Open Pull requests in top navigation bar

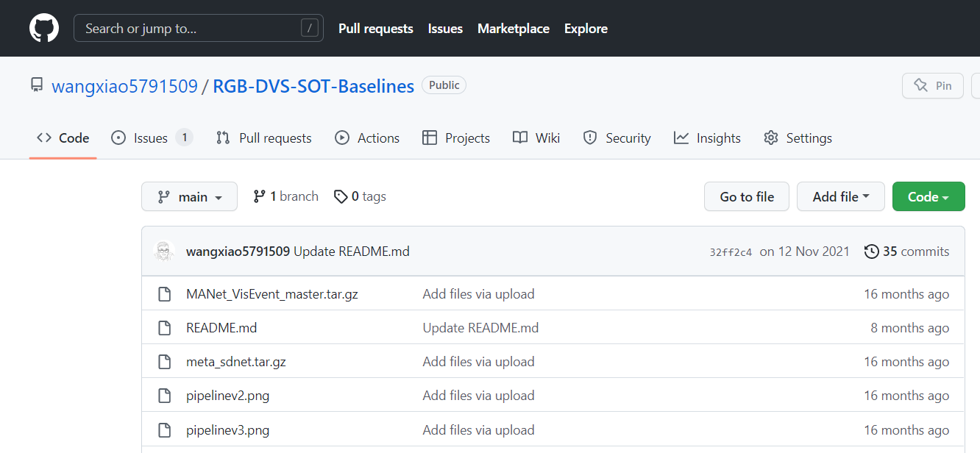click(x=376, y=29)
